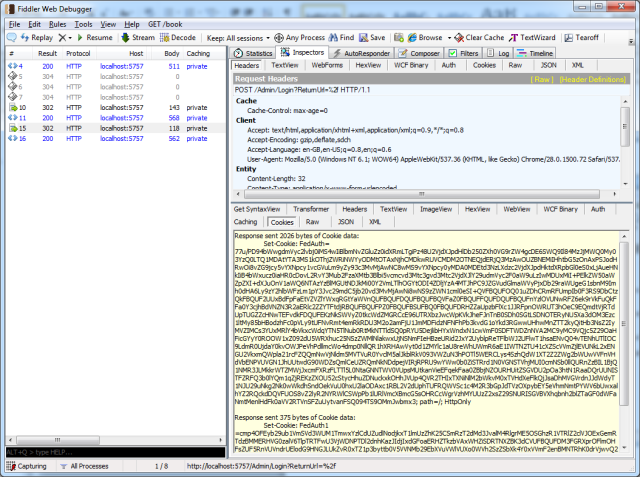The width and height of the screenshot is (640, 477).
Task: Open Find sessions tool
Action: pos(342,38)
